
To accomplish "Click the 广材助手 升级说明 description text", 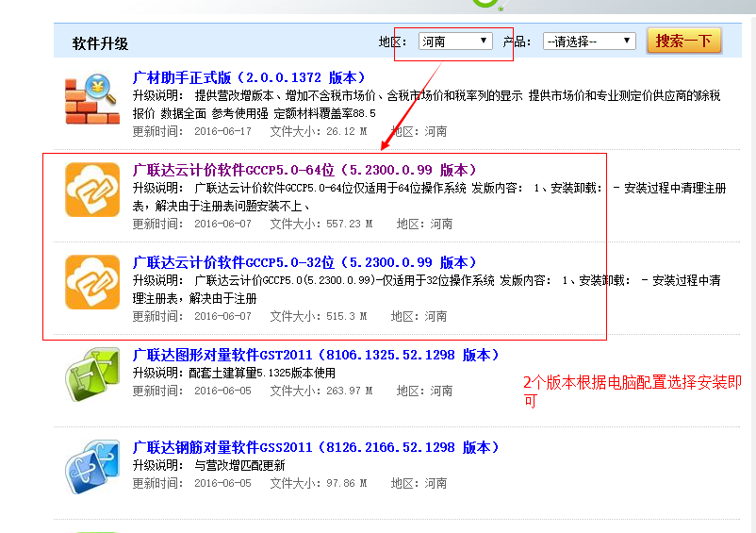I will click(x=427, y=105).
